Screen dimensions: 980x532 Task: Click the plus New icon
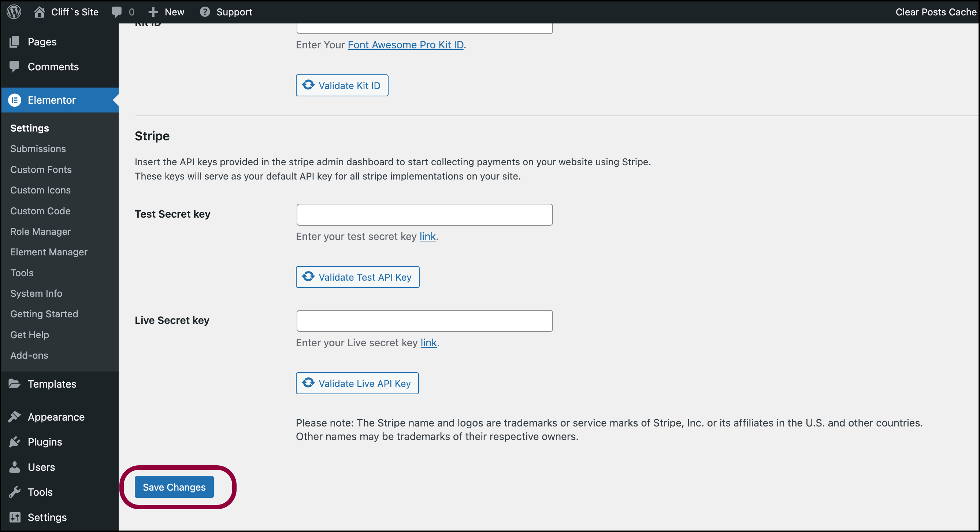[153, 12]
